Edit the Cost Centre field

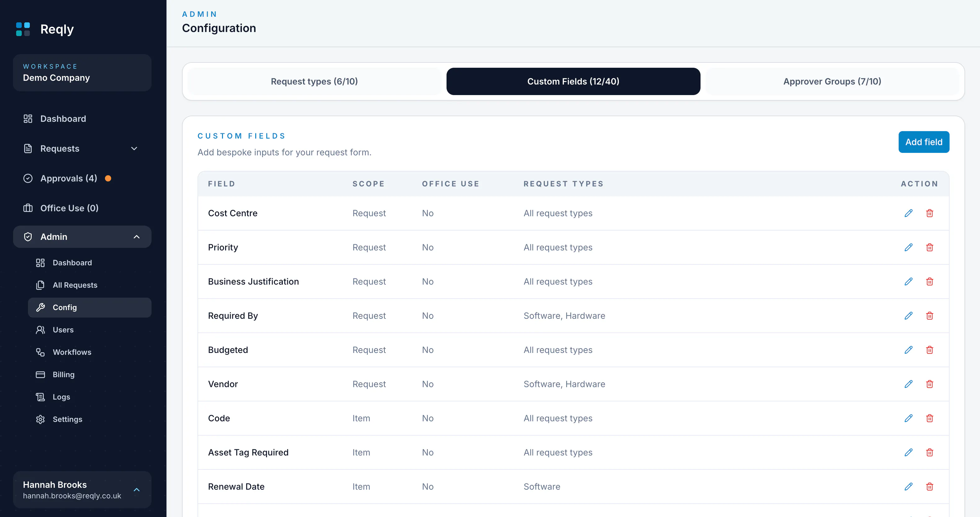909,213
